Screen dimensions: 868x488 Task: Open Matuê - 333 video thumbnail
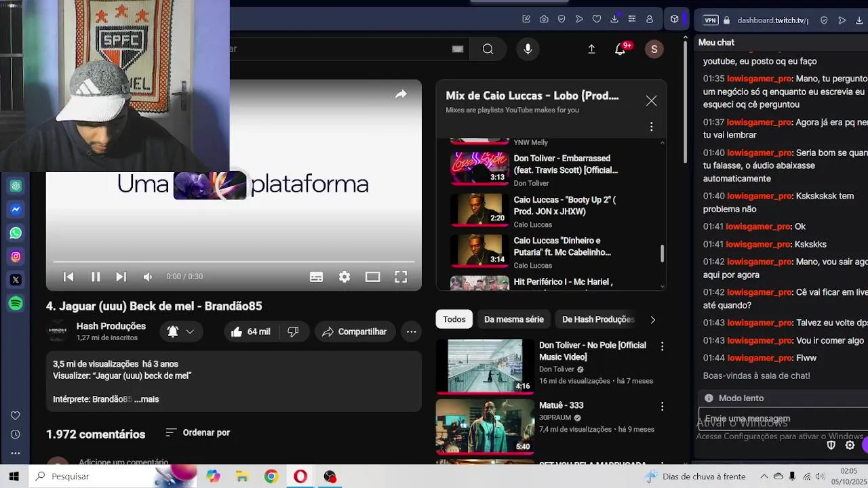click(485, 426)
